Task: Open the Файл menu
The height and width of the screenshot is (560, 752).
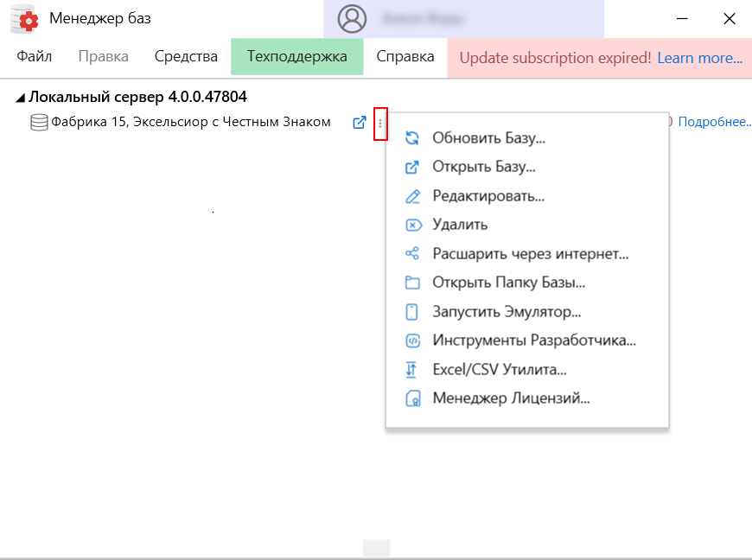Action: (x=35, y=57)
